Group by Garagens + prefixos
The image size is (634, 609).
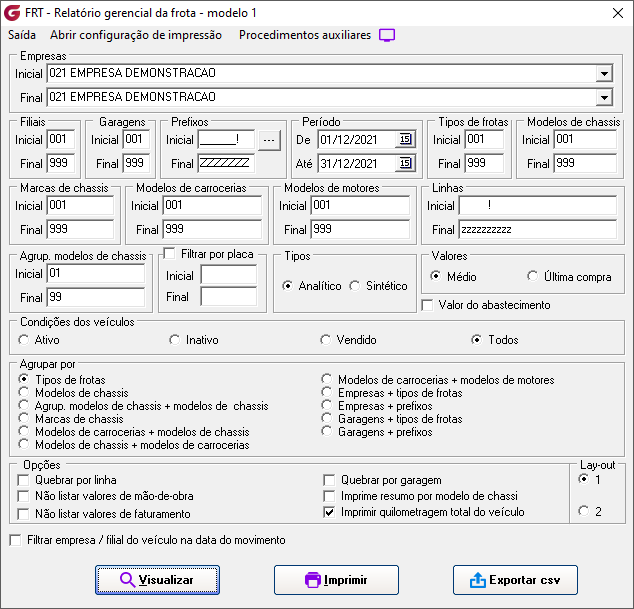pyautogui.click(x=327, y=431)
